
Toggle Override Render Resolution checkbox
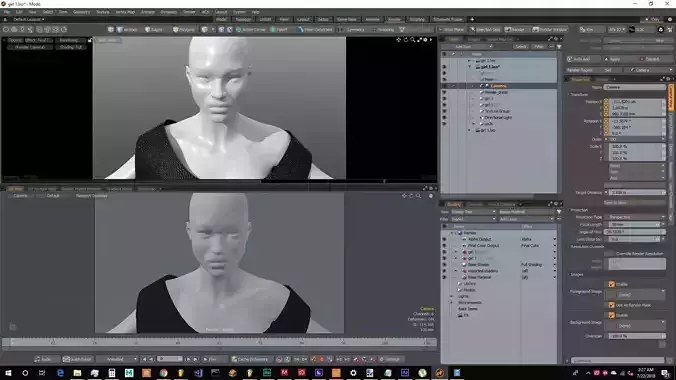609,254
